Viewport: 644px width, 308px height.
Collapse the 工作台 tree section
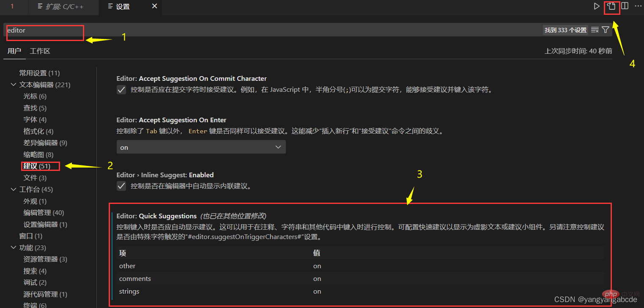(x=13, y=189)
